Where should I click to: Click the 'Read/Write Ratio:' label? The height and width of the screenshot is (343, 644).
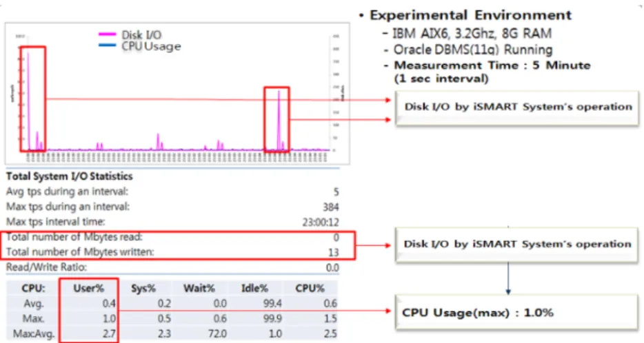(46, 267)
